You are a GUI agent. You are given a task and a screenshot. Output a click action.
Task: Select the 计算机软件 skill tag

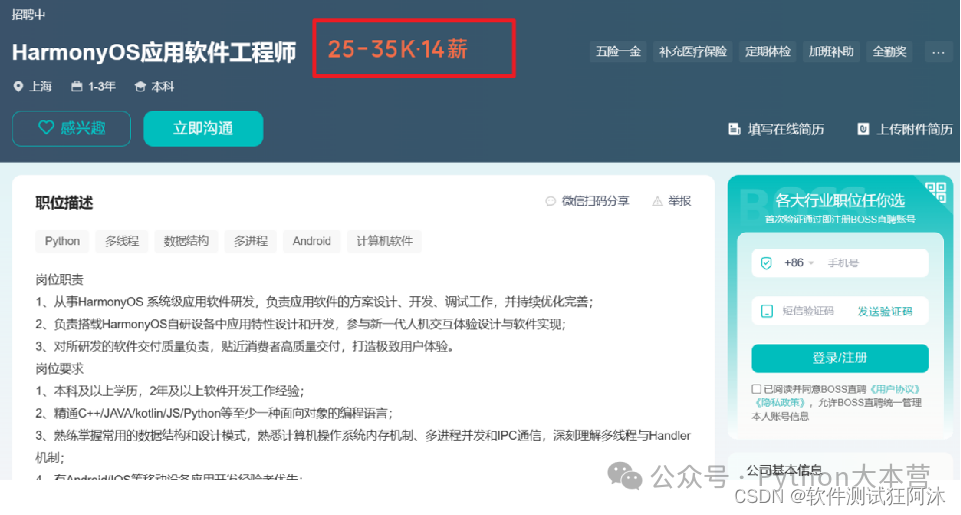click(x=384, y=241)
